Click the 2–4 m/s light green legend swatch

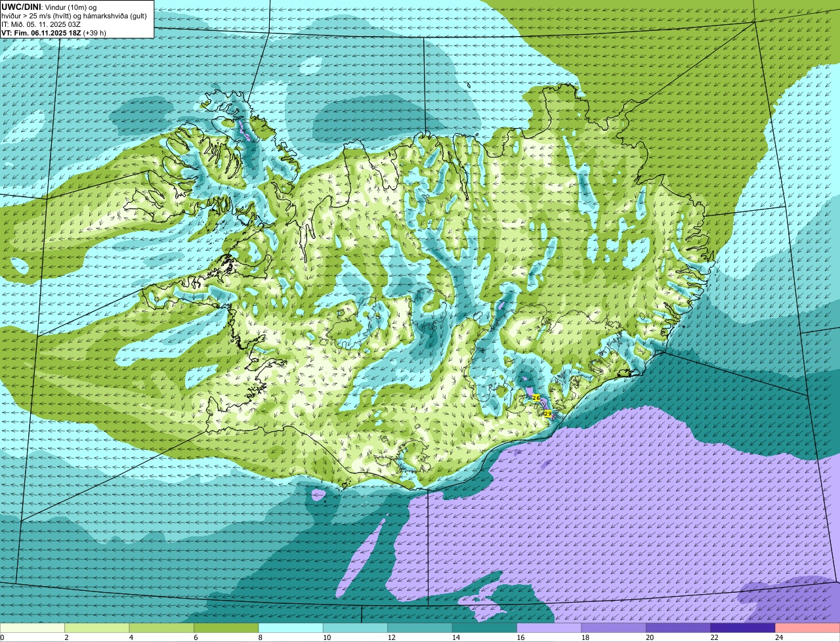click(97, 628)
